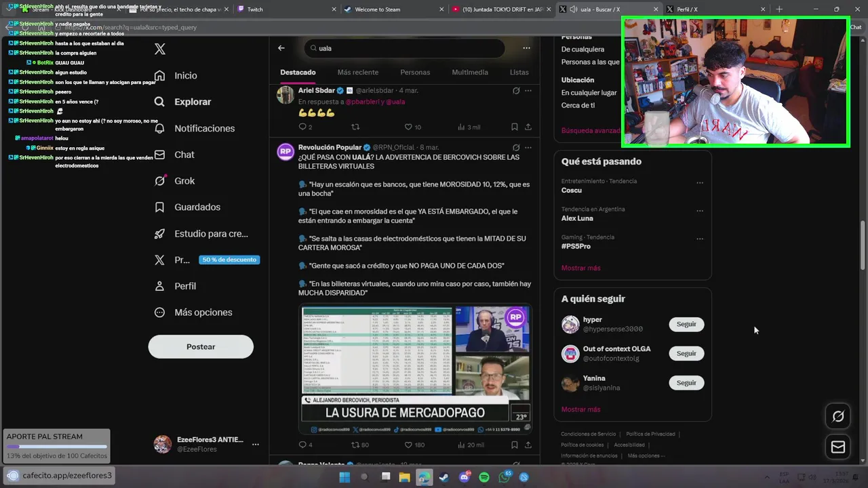Share Ariel Sbdar's post
Image resolution: width=868 pixels, height=488 pixels.
528,127
